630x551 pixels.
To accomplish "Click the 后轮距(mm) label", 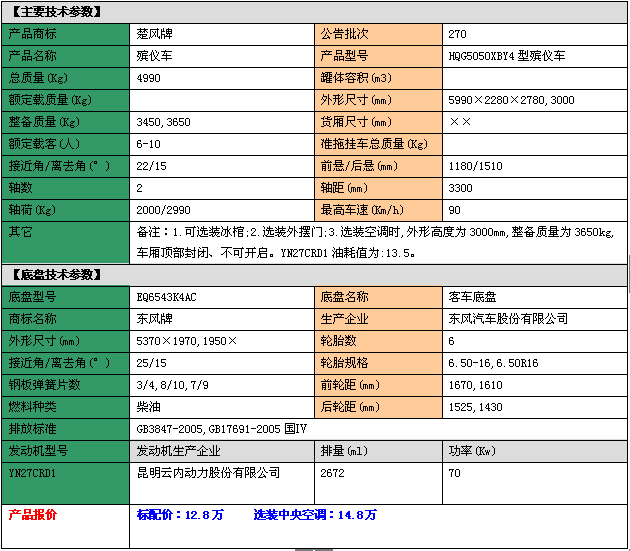I will coord(350,407).
